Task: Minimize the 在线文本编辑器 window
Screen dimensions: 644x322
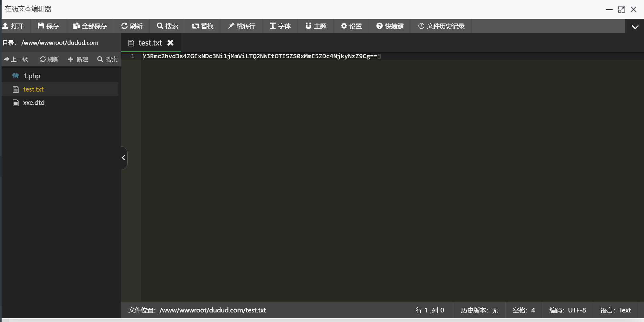Action: click(x=609, y=10)
